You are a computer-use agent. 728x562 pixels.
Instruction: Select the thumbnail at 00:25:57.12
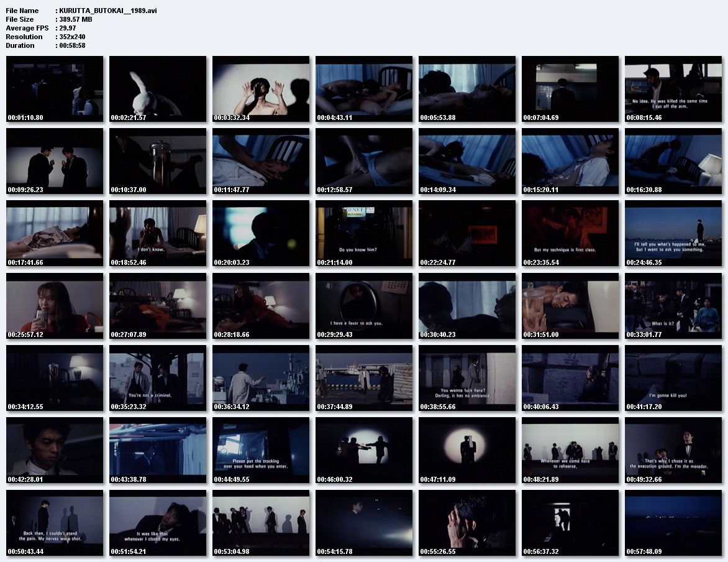pos(55,306)
